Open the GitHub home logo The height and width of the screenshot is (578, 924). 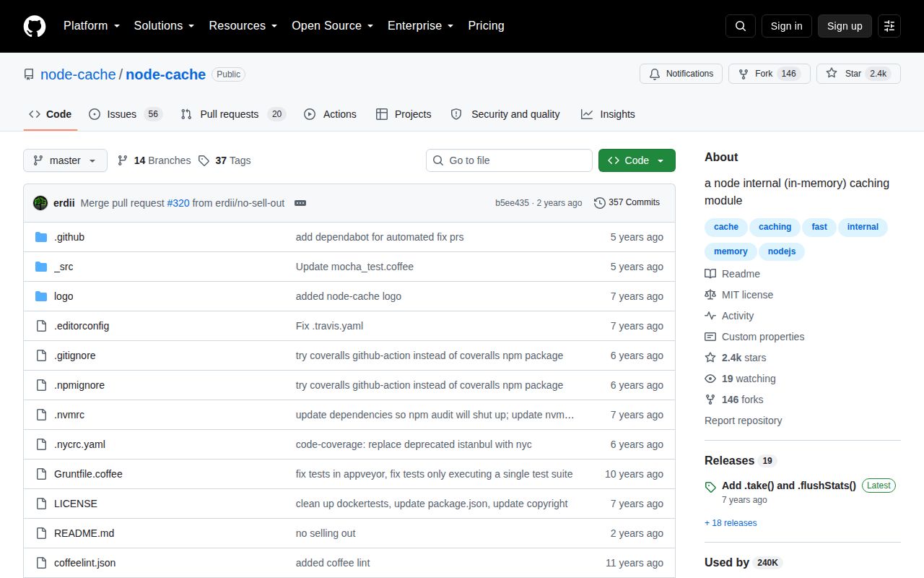(35, 26)
